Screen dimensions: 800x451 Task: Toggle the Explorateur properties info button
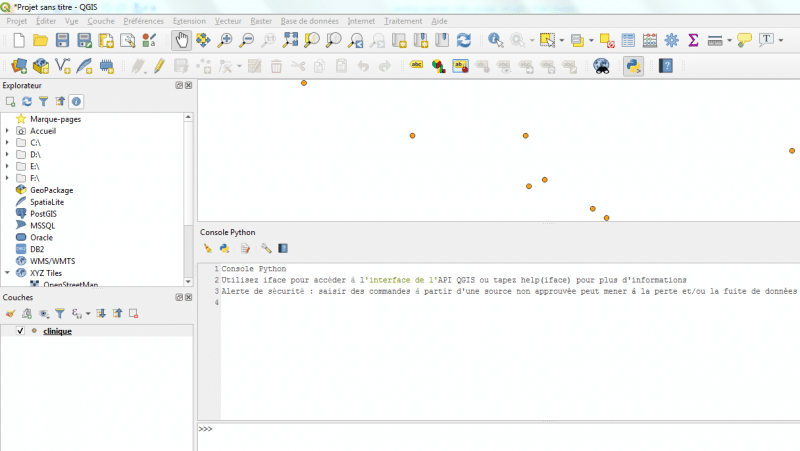tap(76, 102)
